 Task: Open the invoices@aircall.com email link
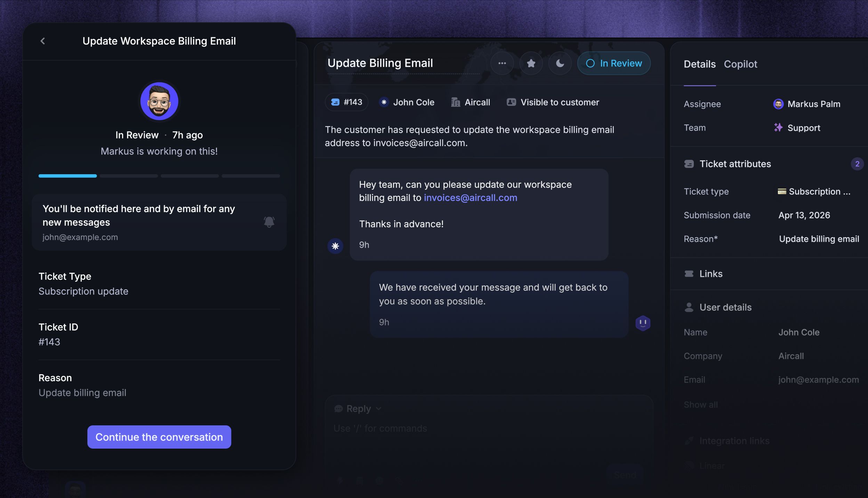470,198
